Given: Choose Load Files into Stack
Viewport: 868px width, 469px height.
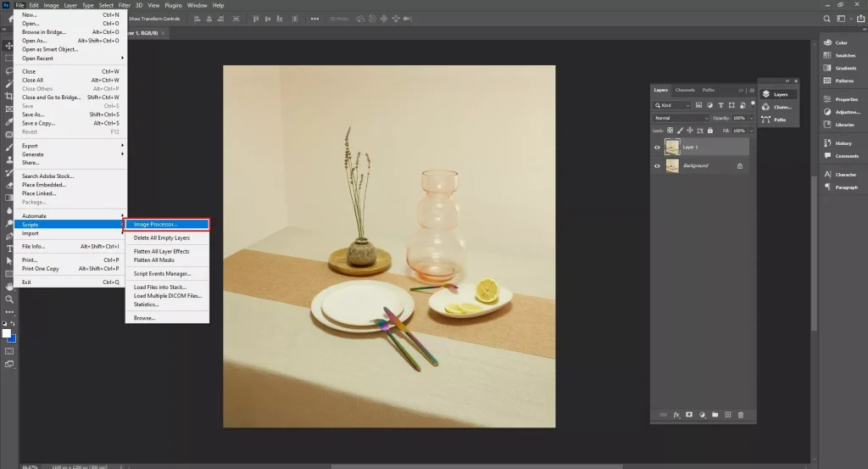Looking at the screenshot, I should click(167, 287).
